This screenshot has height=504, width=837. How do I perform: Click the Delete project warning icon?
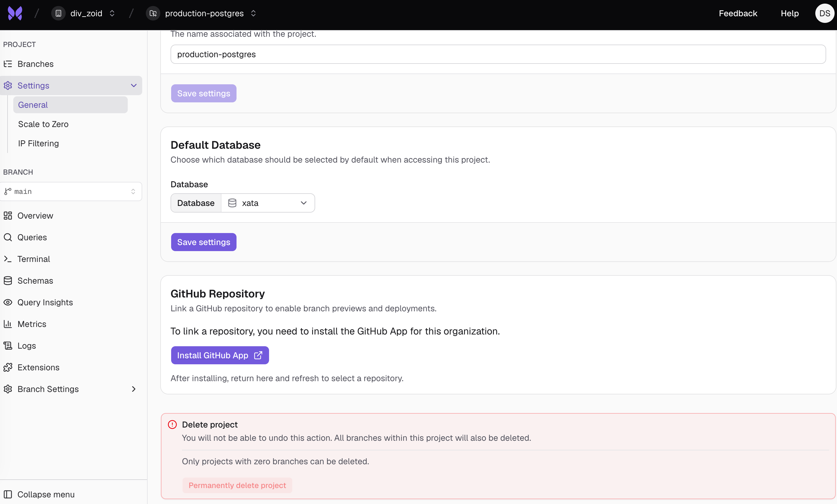pyautogui.click(x=173, y=425)
